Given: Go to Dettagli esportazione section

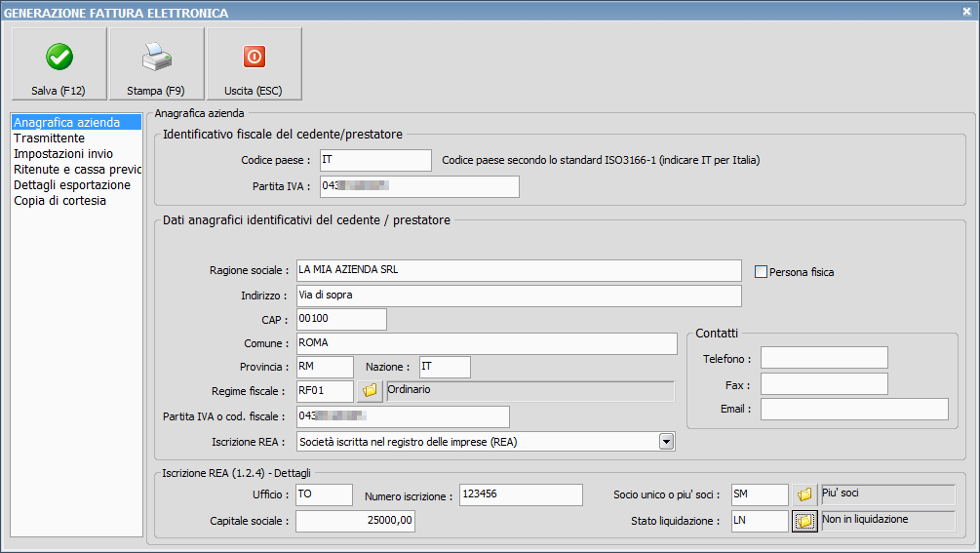Looking at the screenshot, I should [x=76, y=185].
